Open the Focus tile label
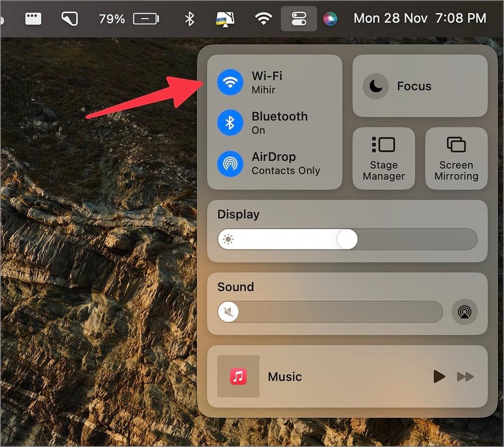Screen dimensions: 504x447 pyautogui.click(x=414, y=86)
